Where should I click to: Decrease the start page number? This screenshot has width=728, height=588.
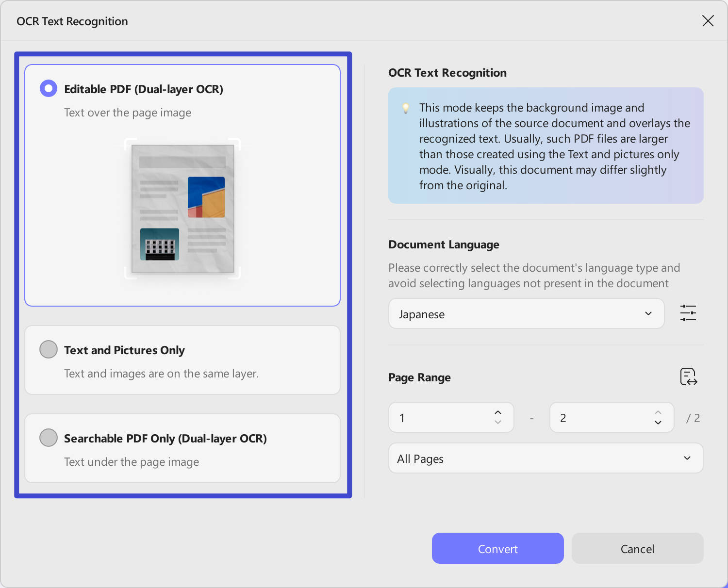pyautogui.click(x=498, y=423)
